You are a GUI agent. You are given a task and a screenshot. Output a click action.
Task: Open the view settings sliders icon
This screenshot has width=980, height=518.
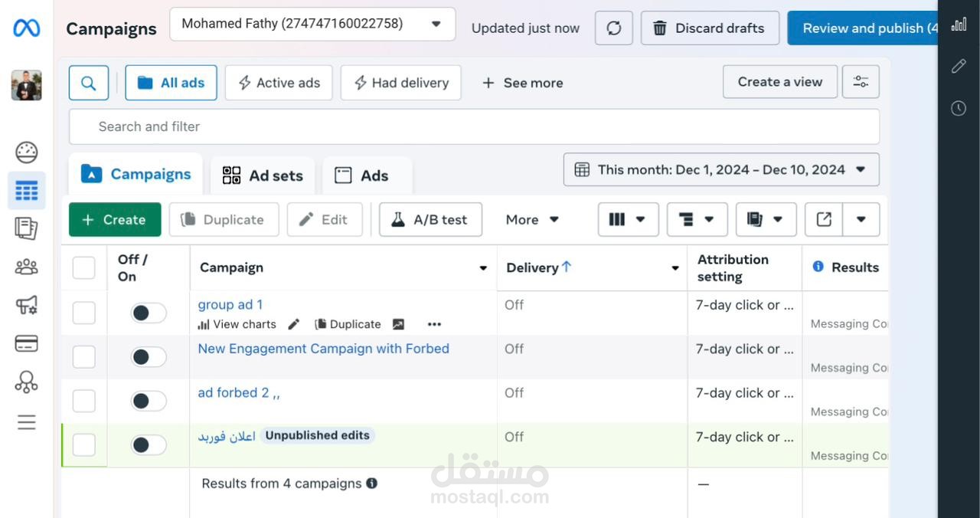(861, 82)
